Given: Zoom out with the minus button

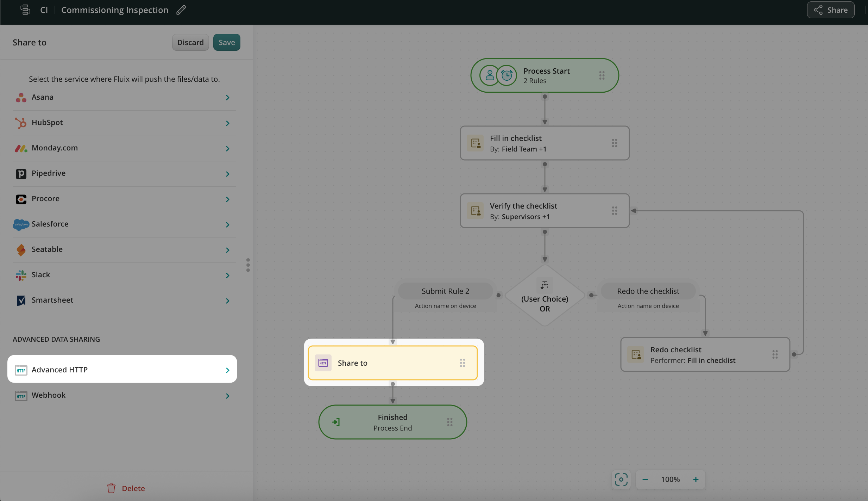Looking at the screenshot, I should click(x=645, y=479).
